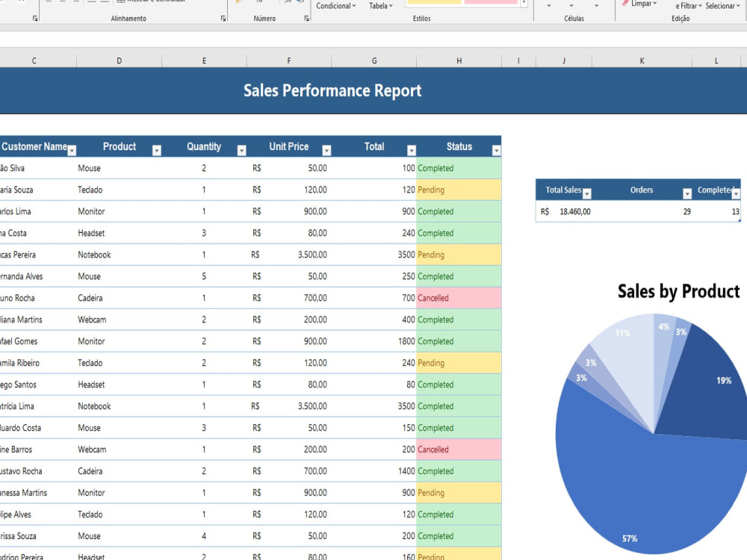Click the Camila Ribeiro name cell
747x560 pixels.
click(38, 363)
